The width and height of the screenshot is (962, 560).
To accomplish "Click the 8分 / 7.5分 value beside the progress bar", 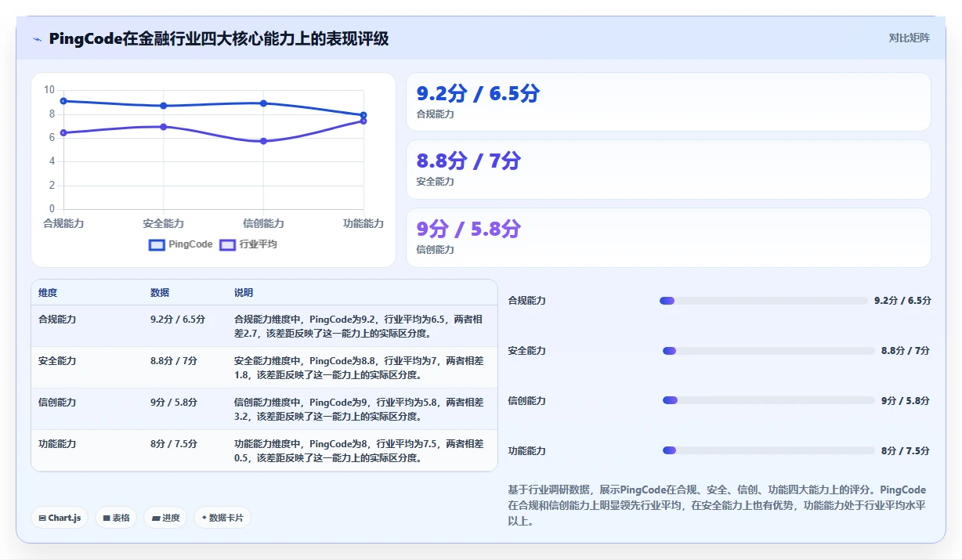I will click(906, 451).
